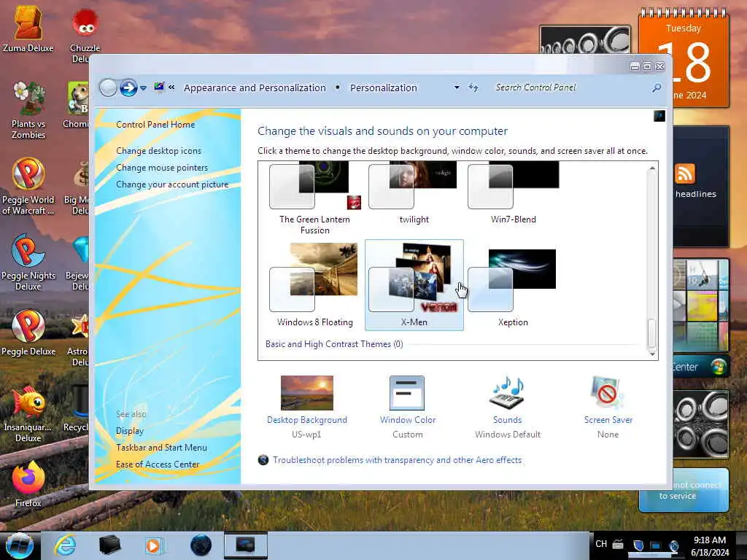The image size is (747, 560).
Task: Apply the X-Men theme
Action: 414,285
